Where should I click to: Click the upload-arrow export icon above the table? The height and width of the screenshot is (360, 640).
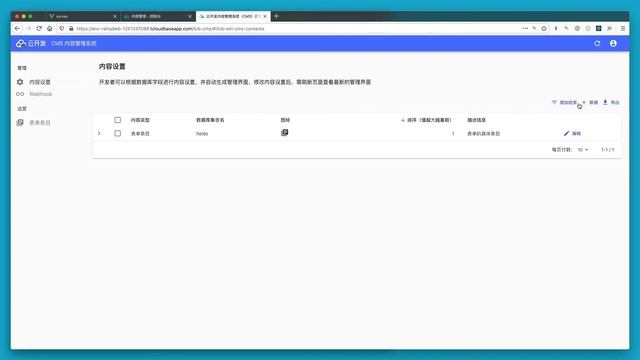(605, 102)
